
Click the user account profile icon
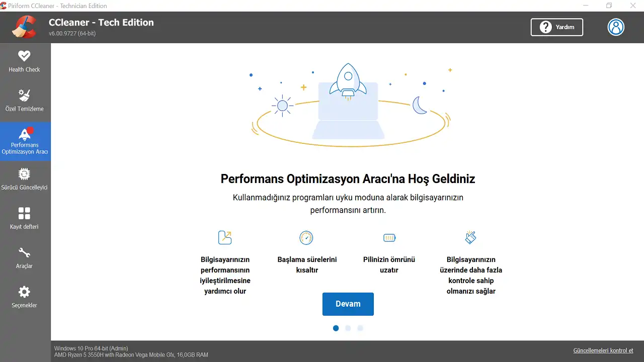(616, 27)
